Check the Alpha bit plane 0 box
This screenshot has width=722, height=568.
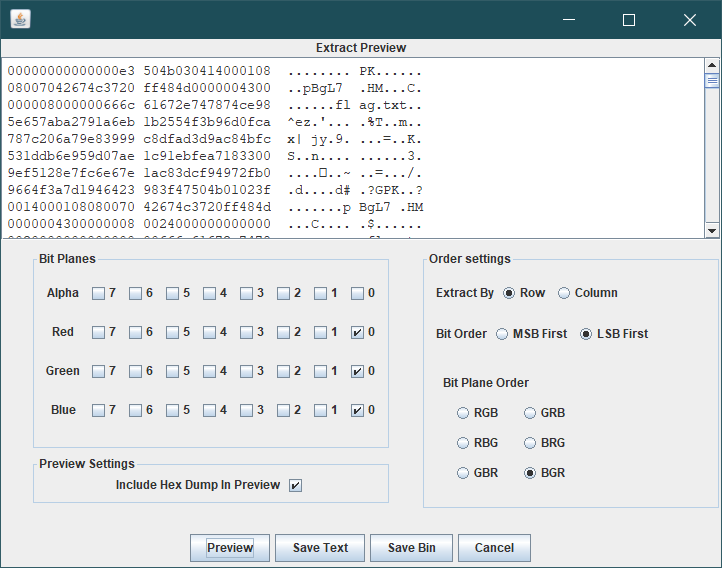[357, 293]
